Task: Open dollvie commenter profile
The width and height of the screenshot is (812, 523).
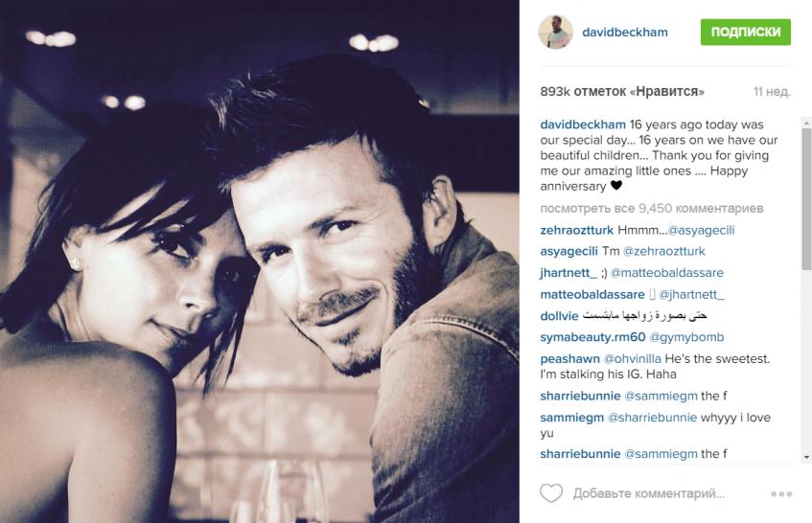Action: pos(559,315)
